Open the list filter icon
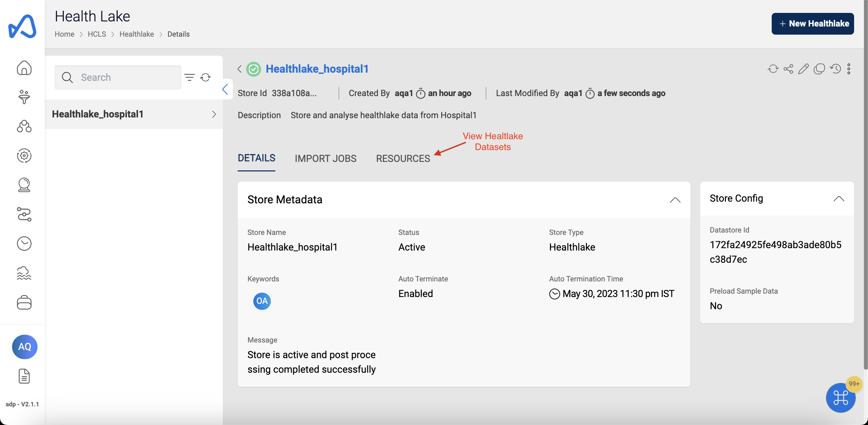The height and width of the screenshot is (425, 868). coord(190,77)
